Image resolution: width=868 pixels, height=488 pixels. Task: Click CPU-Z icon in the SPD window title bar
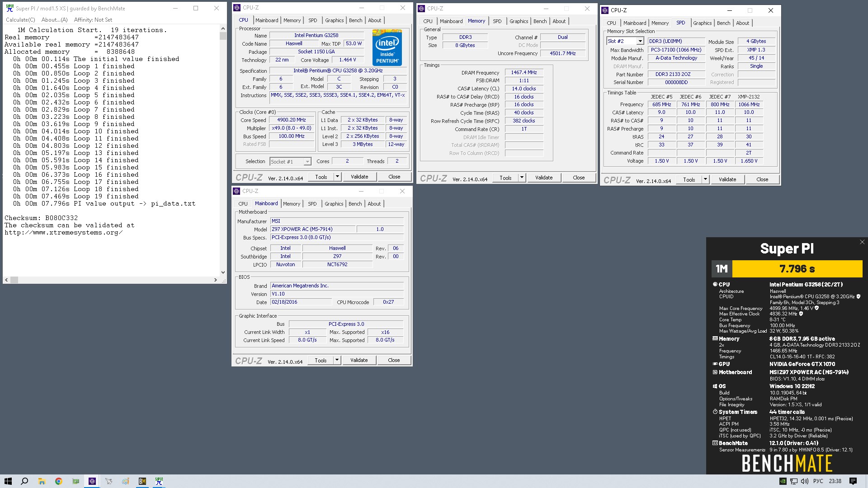pyautogui.click(x=605, y=10)
